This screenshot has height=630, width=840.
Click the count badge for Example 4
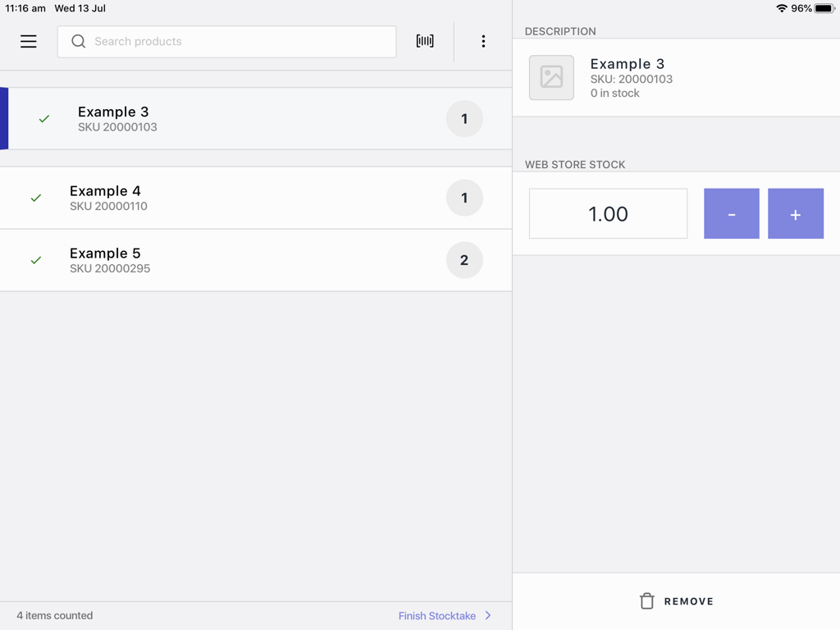tap(464, 198)
